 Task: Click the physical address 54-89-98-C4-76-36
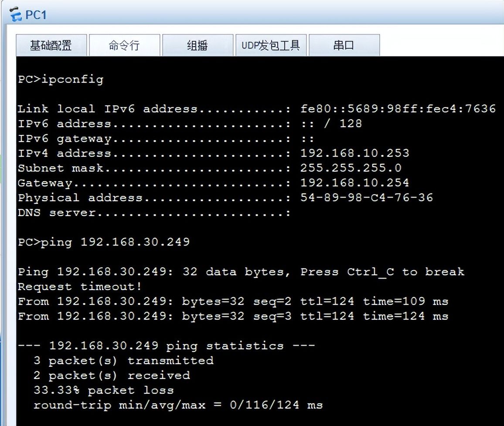366,197
